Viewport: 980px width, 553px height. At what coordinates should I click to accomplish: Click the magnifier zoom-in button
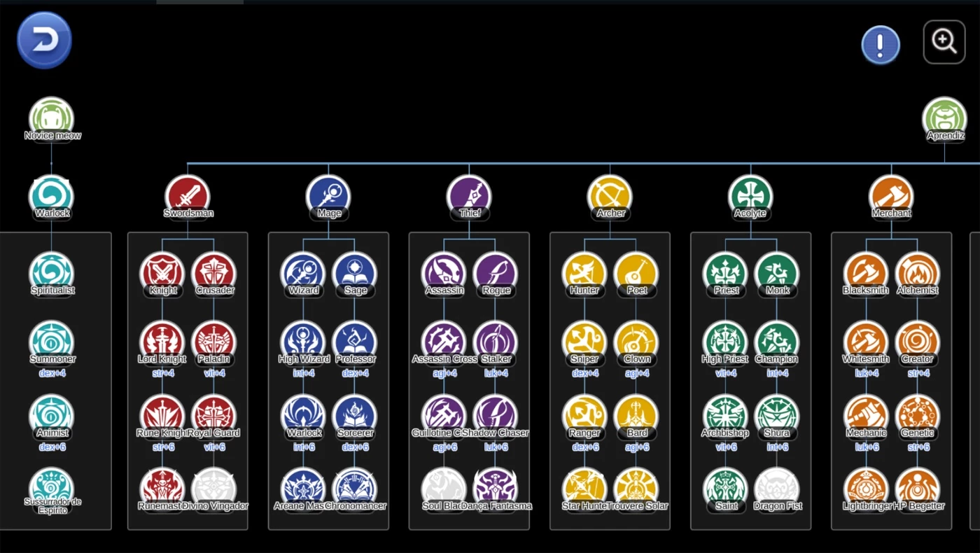click(944, 42)
